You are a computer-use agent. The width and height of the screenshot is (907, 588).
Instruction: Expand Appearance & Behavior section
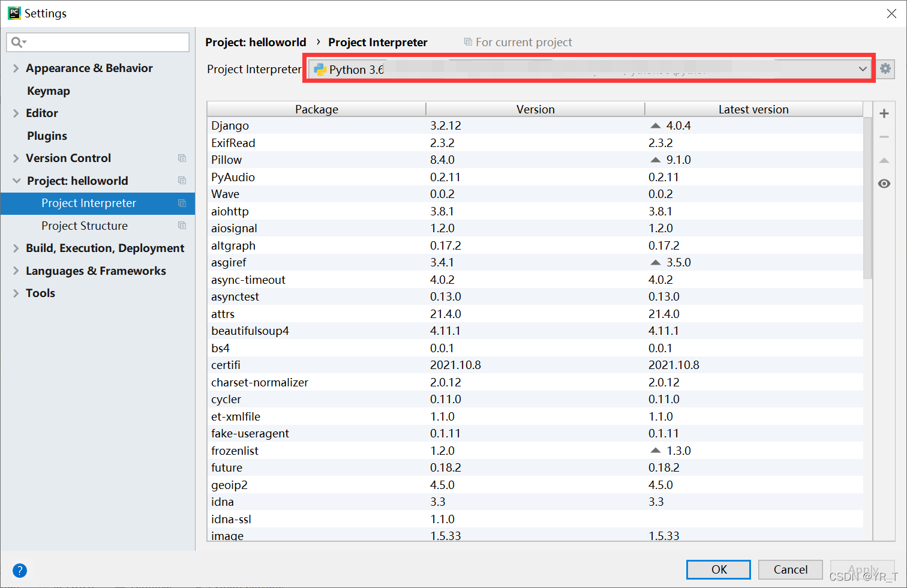pos(16,68)
